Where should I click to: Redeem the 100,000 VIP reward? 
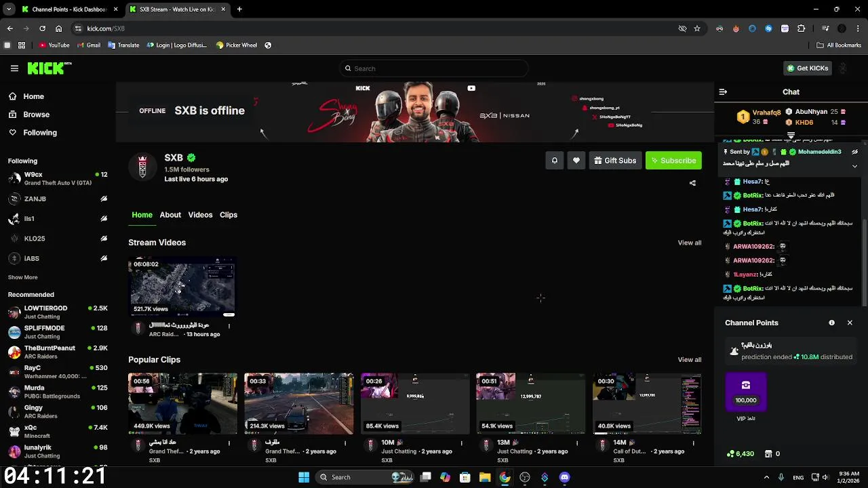point(746,392)
